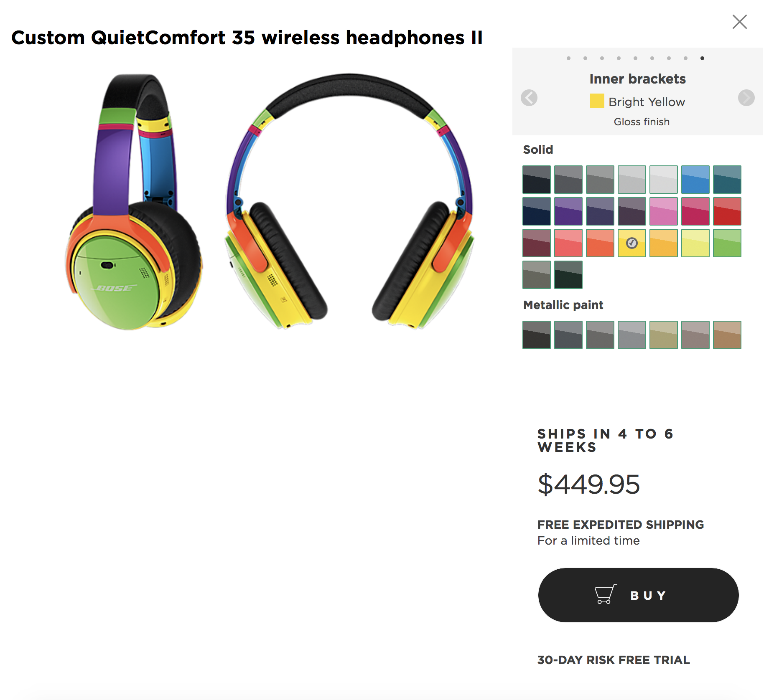Select the checked Bright Yellow swatch
The height and width of the screenshot is (700, 769).
pos(632,243)
